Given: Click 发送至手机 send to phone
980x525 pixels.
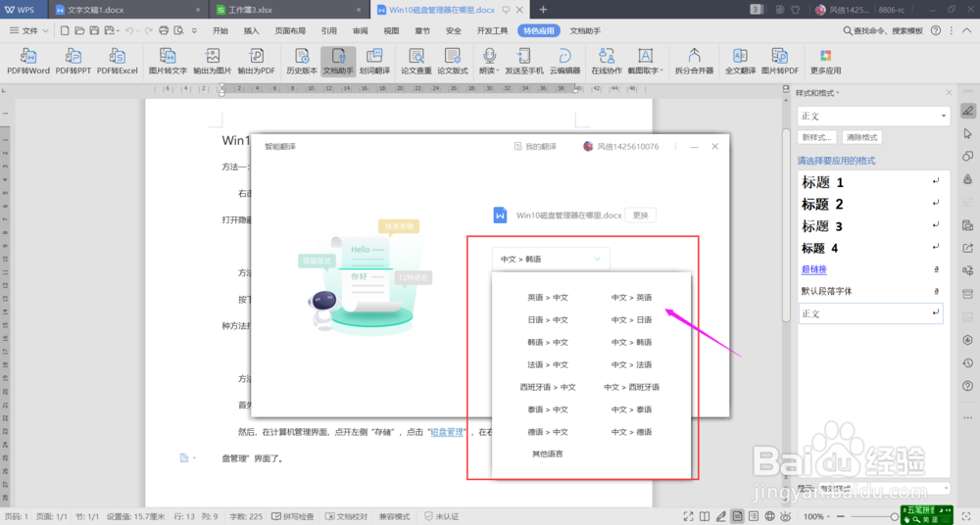Looking at the screenshot, I should [x=523, y=62].
